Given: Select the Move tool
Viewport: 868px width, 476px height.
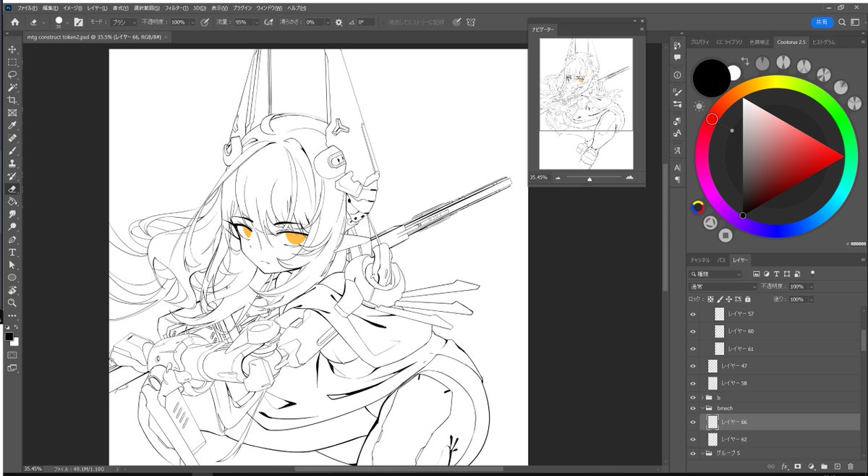Looking at the screenshot, I should 12,49.
